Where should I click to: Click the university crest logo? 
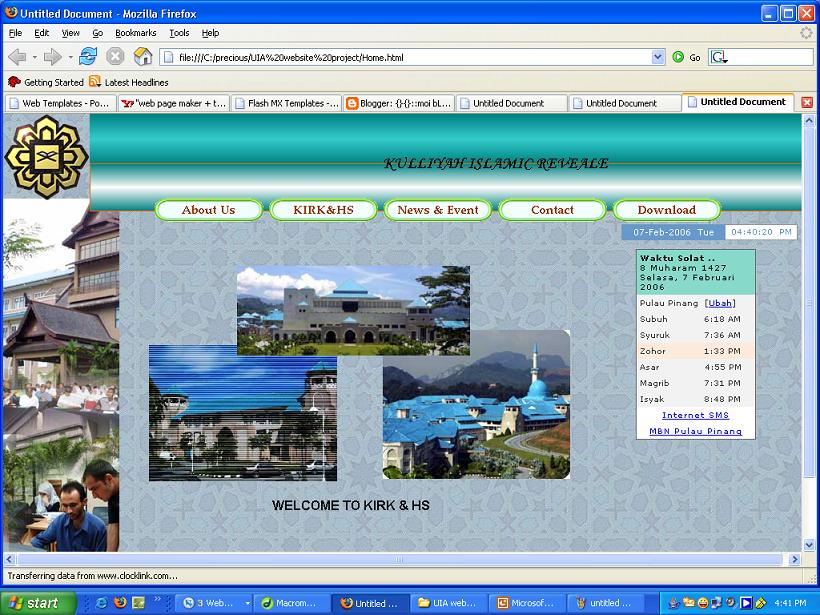coord(46,157)
